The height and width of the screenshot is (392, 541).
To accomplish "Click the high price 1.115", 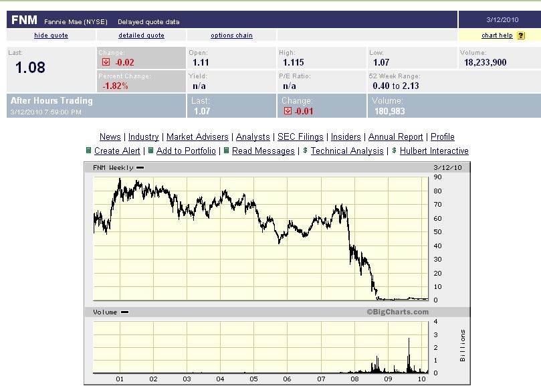I will pyautogui.click(x=294, y=62).
